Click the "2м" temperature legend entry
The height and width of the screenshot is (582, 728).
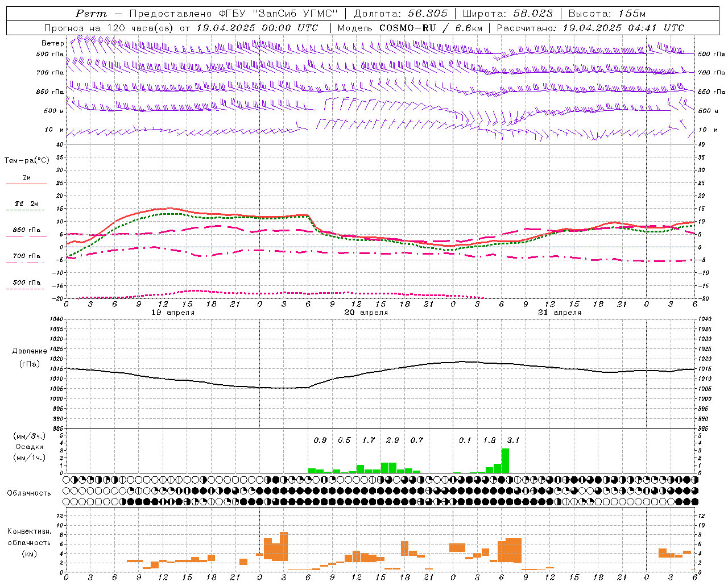pos(27,178)
